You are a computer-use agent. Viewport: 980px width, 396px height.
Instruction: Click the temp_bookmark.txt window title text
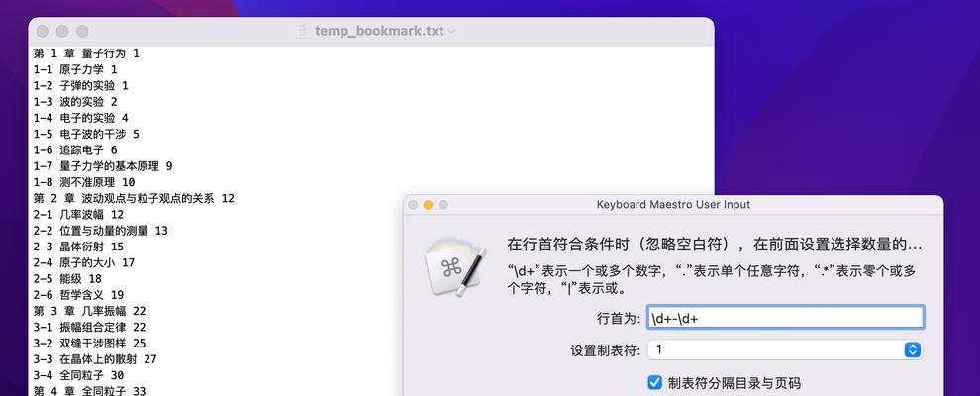[x=379, y=32]
